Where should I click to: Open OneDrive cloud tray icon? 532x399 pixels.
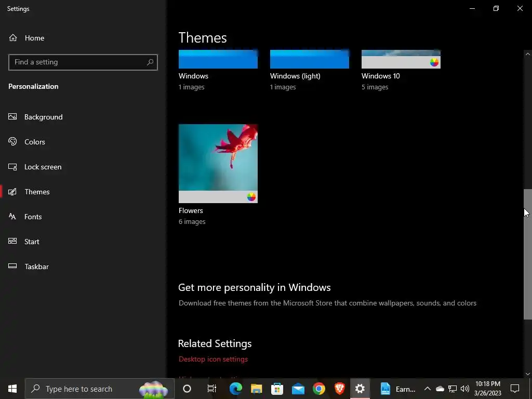coord(440,389)
